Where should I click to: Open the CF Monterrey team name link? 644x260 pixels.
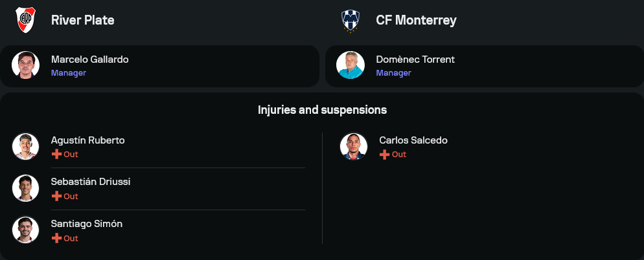(x=416, y=20)
